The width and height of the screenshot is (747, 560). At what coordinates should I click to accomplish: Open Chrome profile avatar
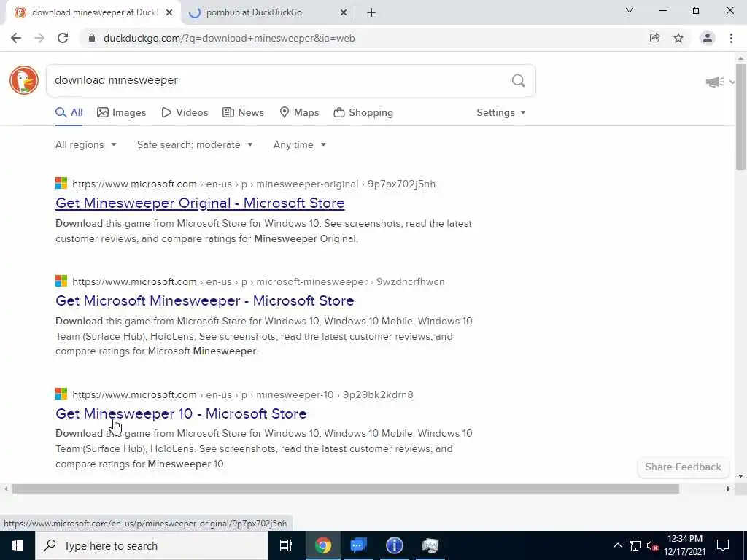(x=708, y=38)
